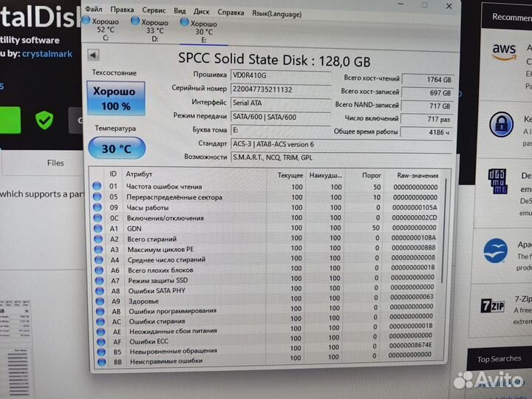Click status circle for Неожиданные сбои питания
Screen dimensions: 532x399
101,331
